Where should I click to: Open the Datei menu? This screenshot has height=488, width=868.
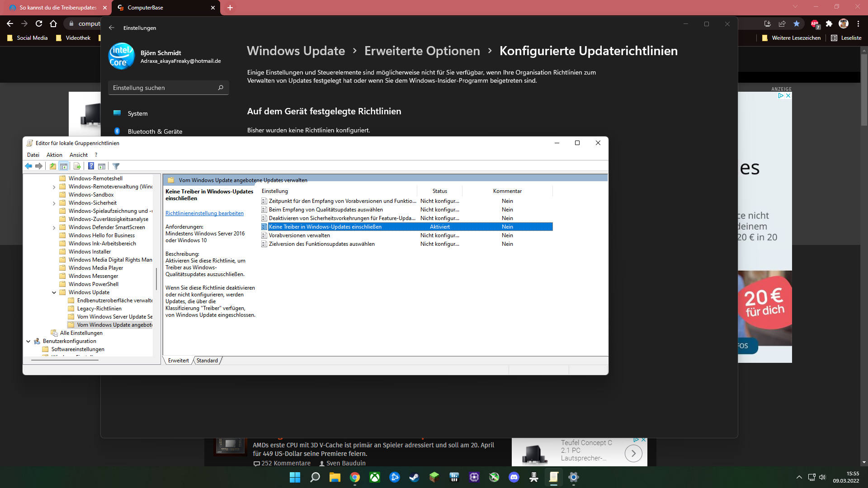pyautogui.click(x=33, y=155)
